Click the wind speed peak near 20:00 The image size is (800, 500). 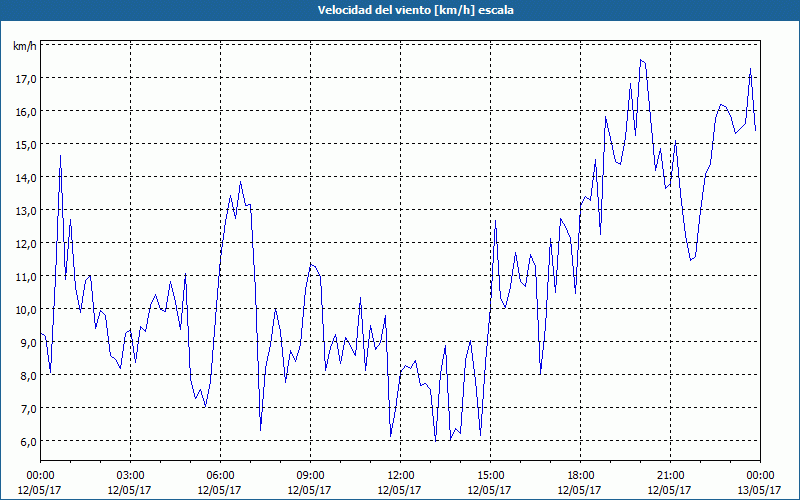point(641,60)
